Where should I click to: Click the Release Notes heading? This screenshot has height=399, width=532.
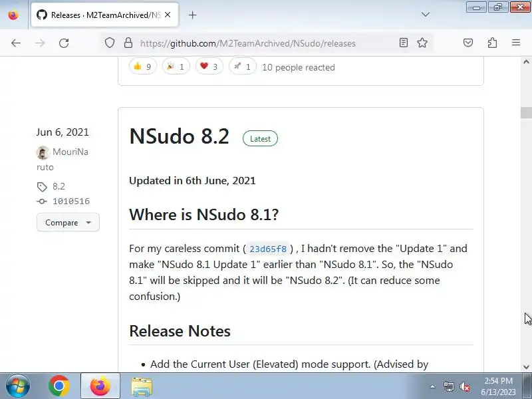(180, 331)
